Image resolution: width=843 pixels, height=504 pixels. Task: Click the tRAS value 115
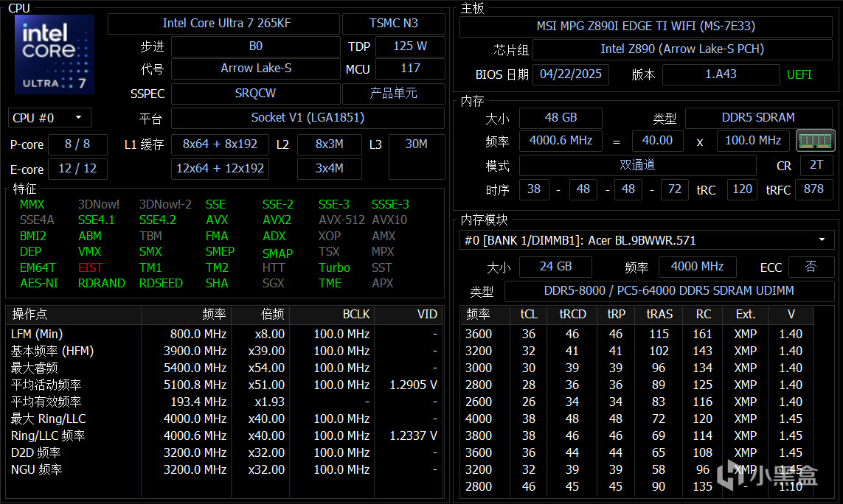pyautogui.click(x=659, y=335)
